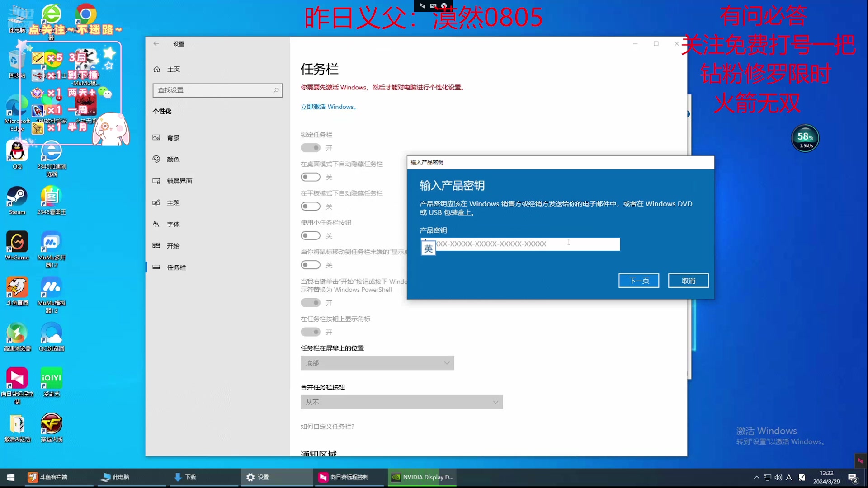Select 字体 in the sidebar
The image size is (868, 488).
(x=217, y=224)
